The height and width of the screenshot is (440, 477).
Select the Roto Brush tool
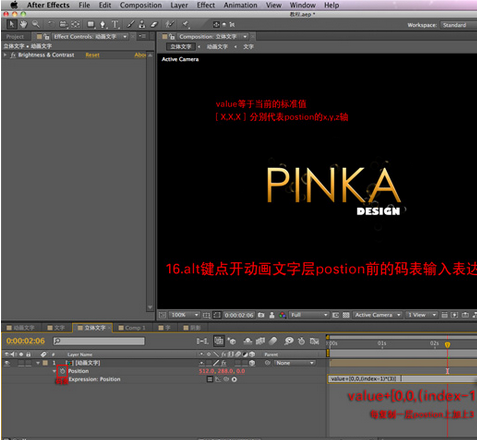(x=170, y=24)
